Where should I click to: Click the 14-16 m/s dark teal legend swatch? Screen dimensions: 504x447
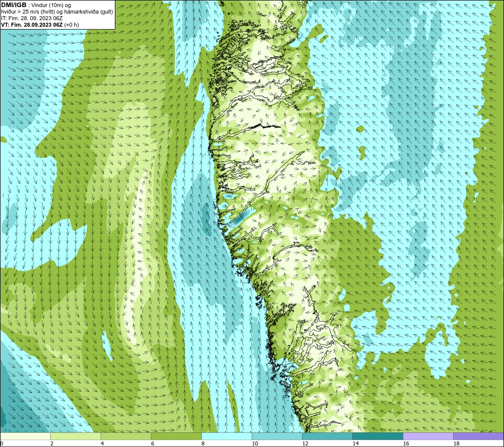click(x=377, y=436)
